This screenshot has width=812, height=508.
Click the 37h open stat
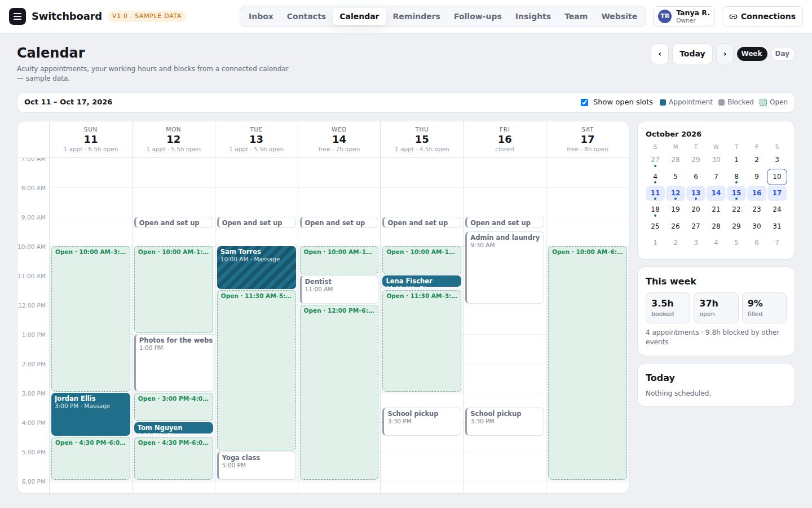[716, 308]
